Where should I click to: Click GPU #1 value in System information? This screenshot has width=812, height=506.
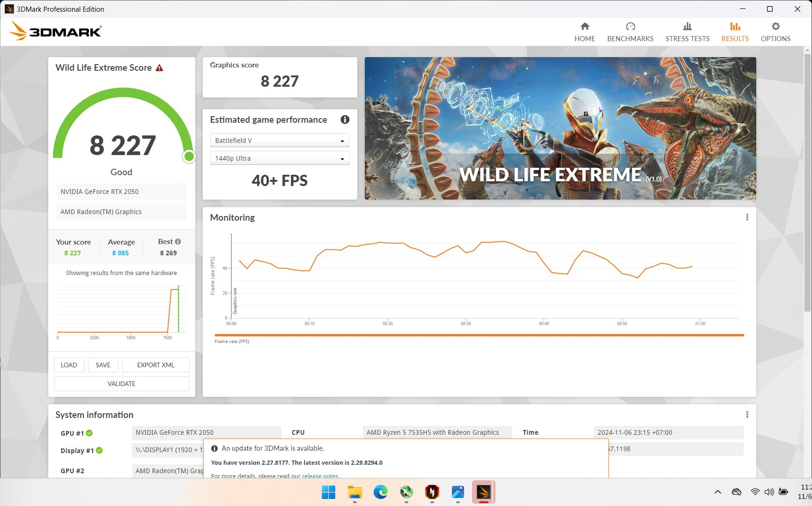pyautogui.click(x=207, y=432)
